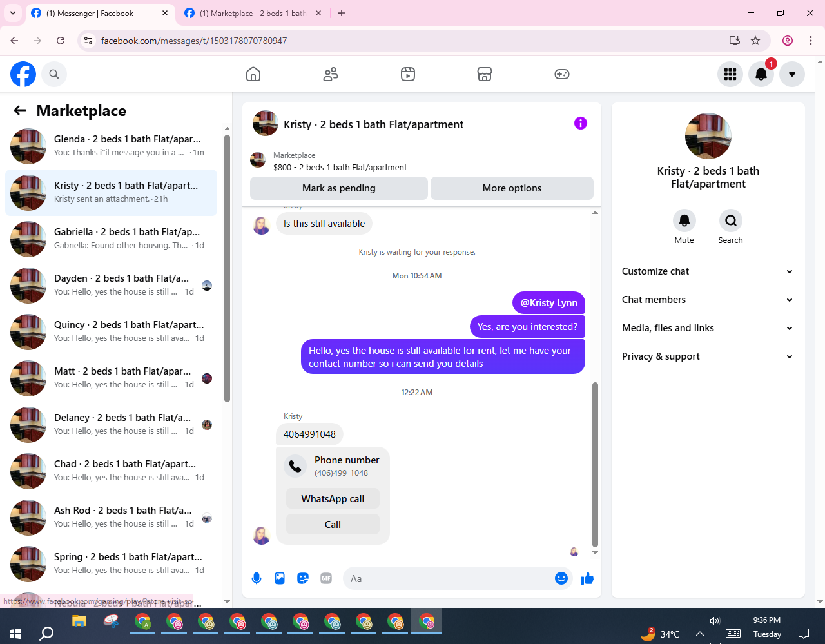Close the Marketplace browser tab
Image resolution: width=825 pixels, height=644 pixels.
[318, 13]
